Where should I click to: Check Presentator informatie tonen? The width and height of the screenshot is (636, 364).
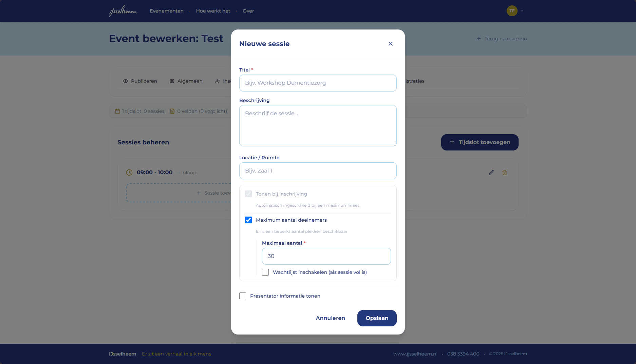(x=243, y=296)
